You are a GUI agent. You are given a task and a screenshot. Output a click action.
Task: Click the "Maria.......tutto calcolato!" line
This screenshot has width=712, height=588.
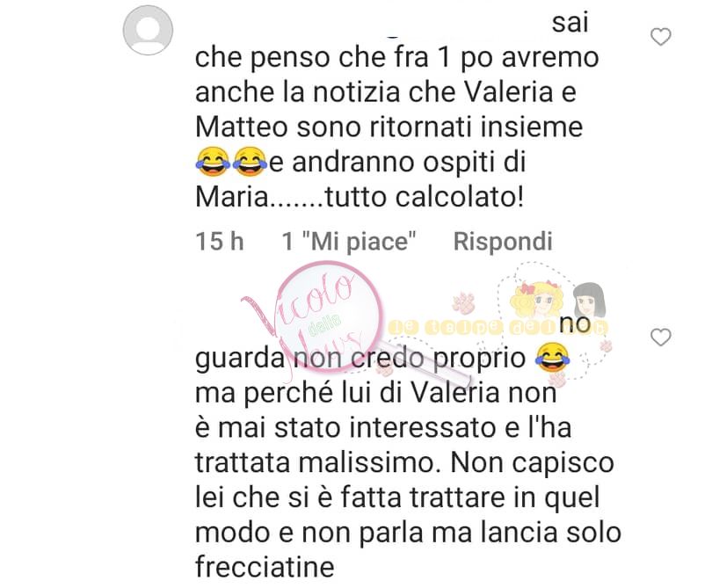[360, 197]
